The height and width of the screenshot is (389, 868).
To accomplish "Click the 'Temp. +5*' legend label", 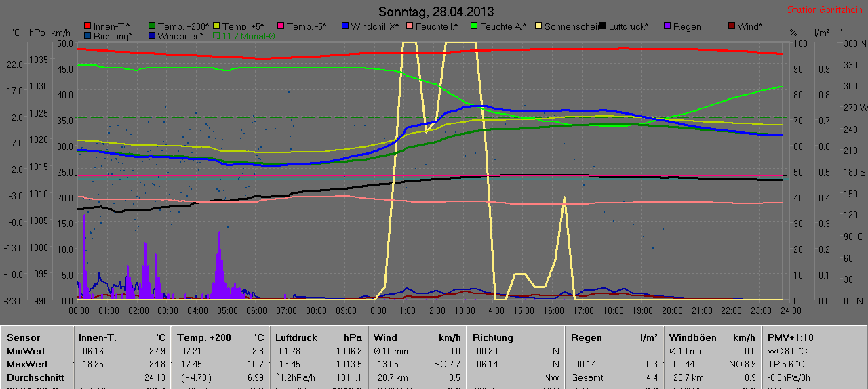I will tap(244, 26).
